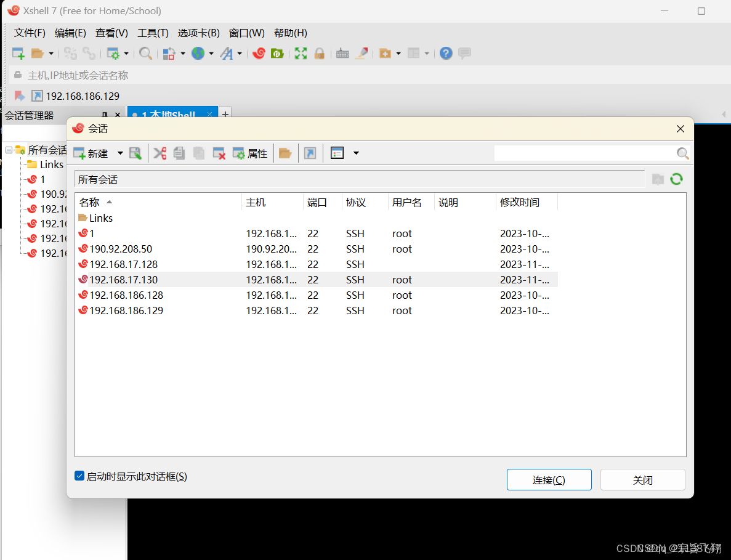Click the color scheme icon in main toolbar

(x=169, y=53)
